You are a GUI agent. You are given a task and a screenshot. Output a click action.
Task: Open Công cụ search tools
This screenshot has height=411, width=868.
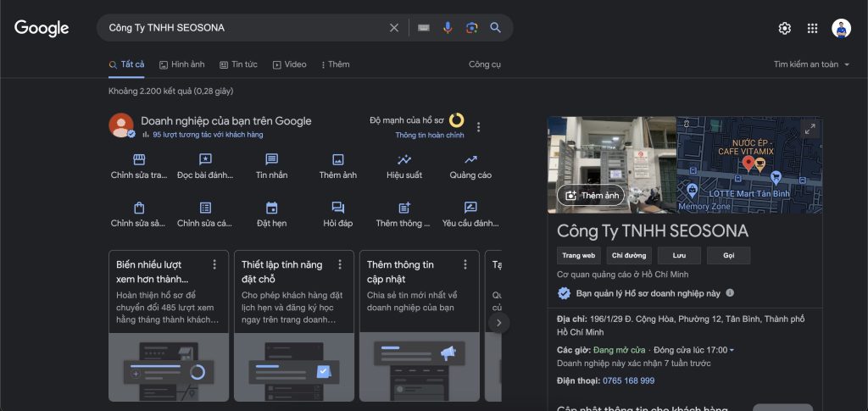click(485, 64)
